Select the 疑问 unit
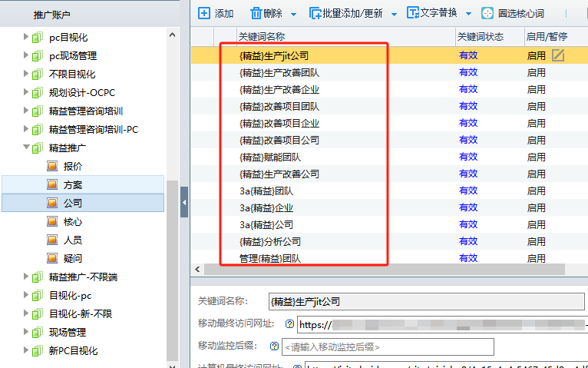 click(72, 258)
